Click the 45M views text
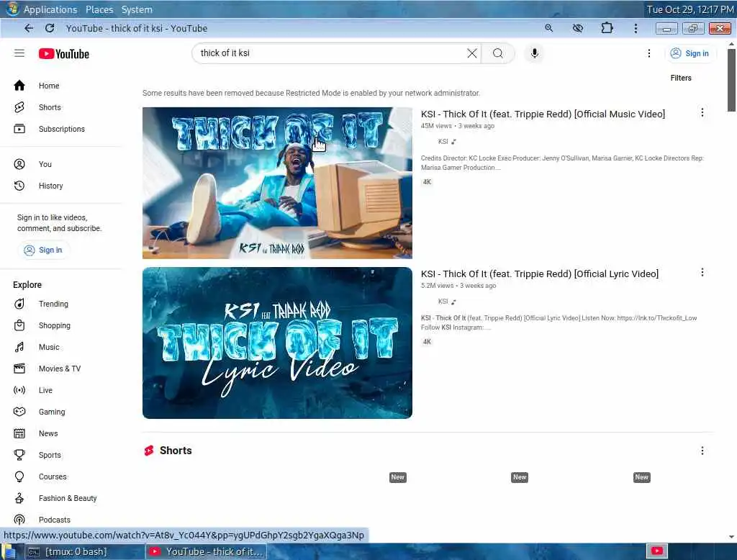The width and height of the screenshot is (737, 560). coord(436,126)
